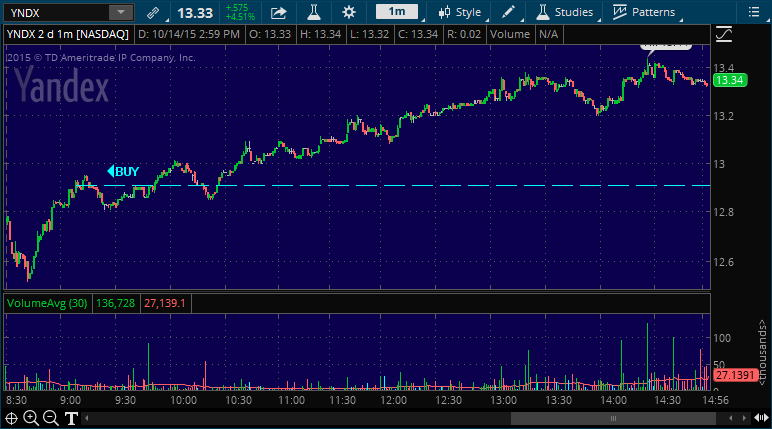The width and height of the screenshot is (772, 429).
Task: Click the 27,139.1 average value
Action: [x=164, y=303]
